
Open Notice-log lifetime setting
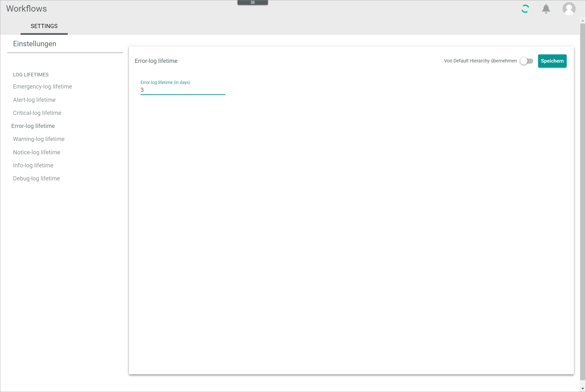(x=37, y=152)
